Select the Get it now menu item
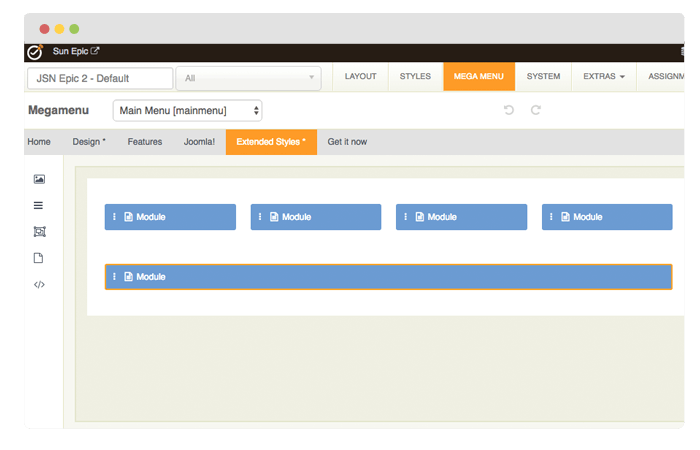The height and width of the screenshot is (450, 700). (x=347, y=142)
